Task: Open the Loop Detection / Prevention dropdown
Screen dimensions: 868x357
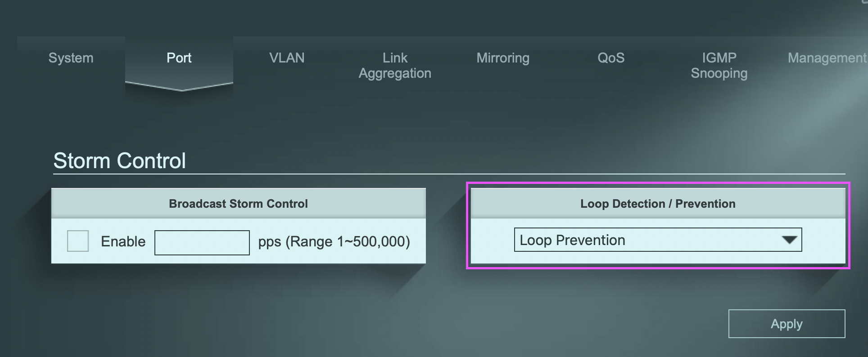Action: [658, 241]
